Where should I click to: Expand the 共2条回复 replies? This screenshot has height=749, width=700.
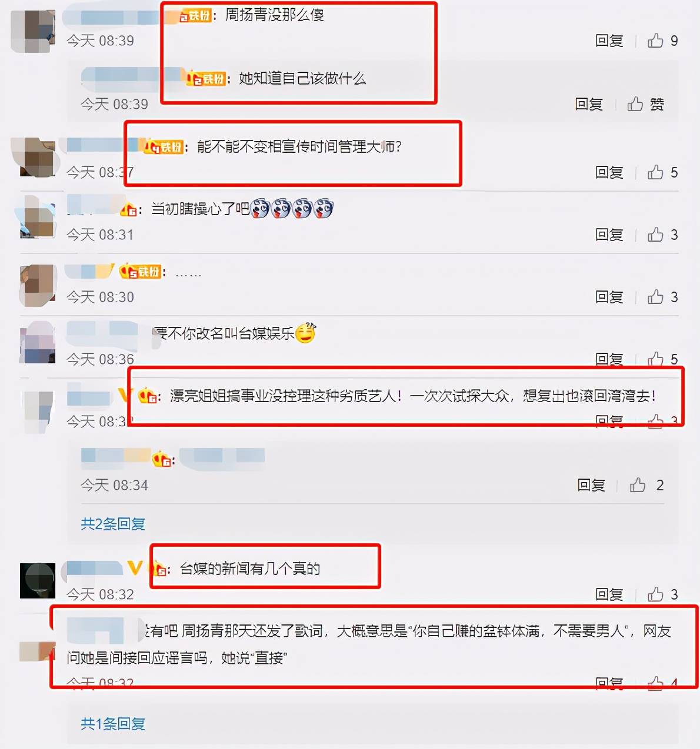[113, 523]
